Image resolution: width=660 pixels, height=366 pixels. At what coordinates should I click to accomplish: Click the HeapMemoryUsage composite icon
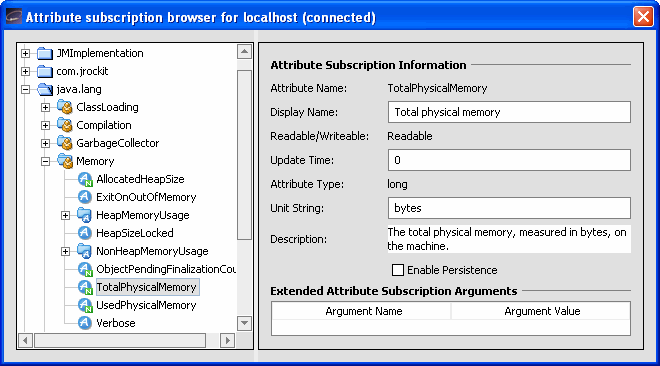[85, 215]
